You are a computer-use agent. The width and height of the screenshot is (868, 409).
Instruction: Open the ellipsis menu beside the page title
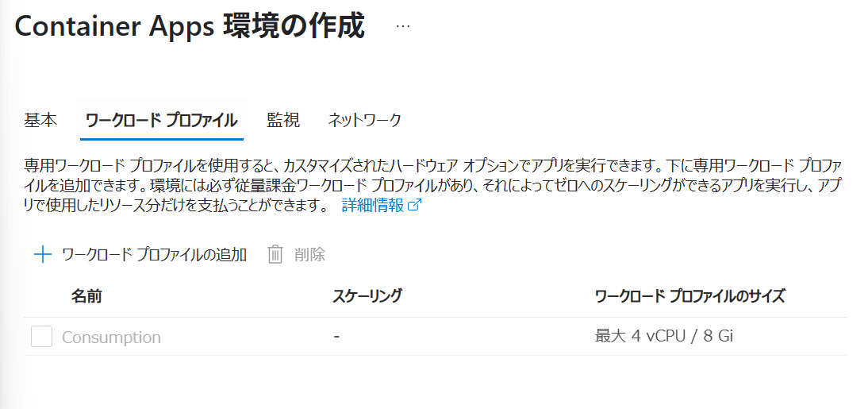(x=403, y=26)
